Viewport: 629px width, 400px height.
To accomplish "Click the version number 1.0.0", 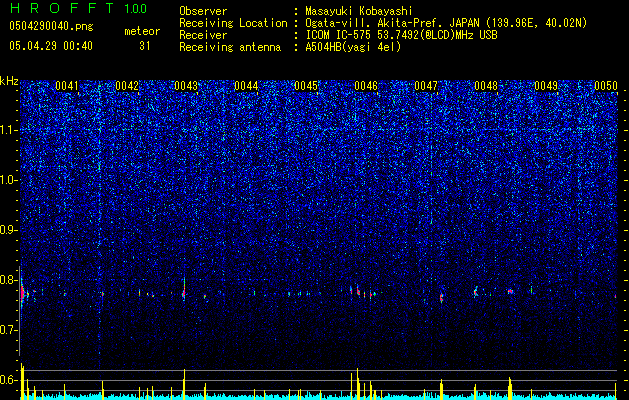I will [136, 9].
